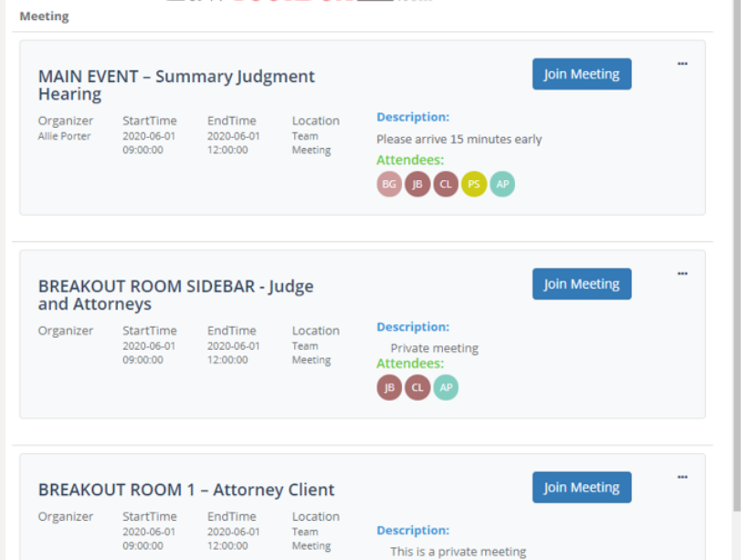Image resolution: width=748 pixels, height=560 pixels.
Task: Click Description label in Breakout Room 1 card
Action: (x=413, y=530)
